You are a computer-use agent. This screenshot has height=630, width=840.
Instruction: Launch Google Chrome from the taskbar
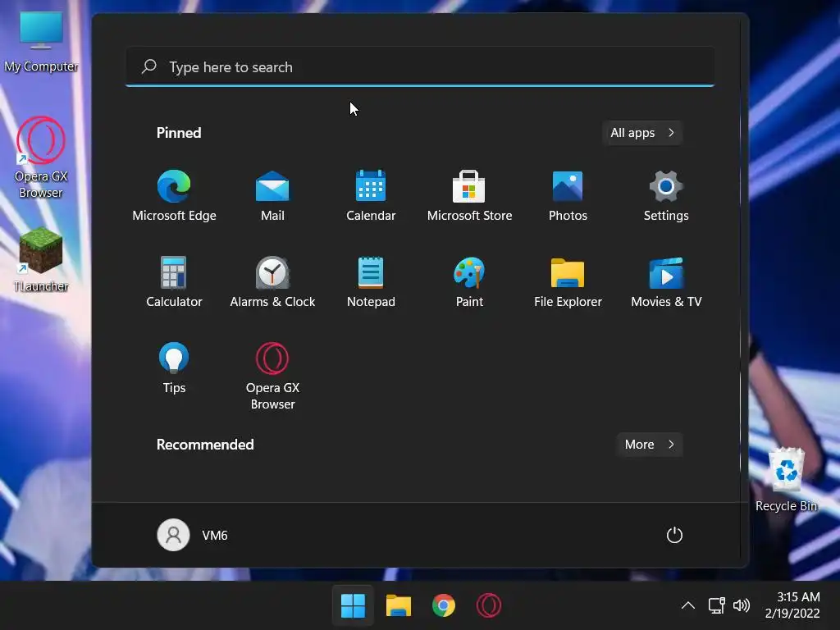(444, 605)
